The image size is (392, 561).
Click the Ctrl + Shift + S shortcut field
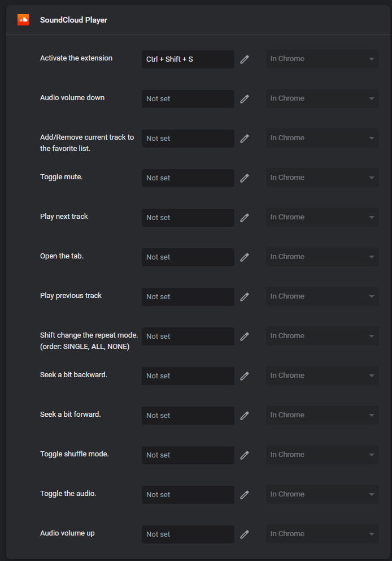click(x=188, y=59)
